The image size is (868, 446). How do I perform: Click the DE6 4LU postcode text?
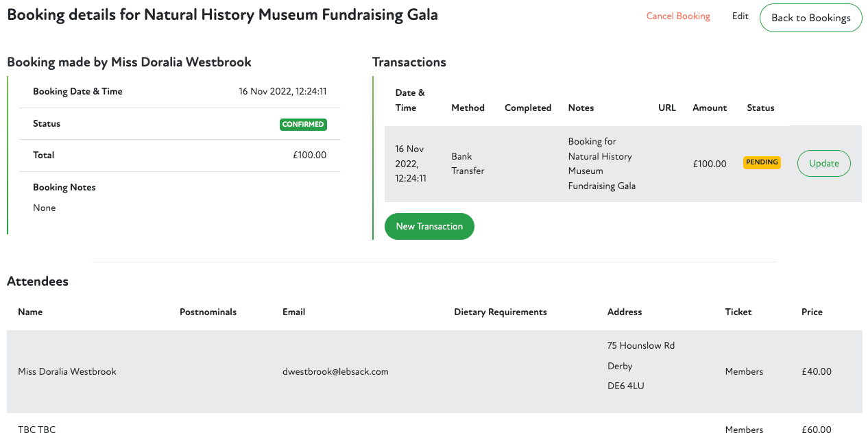pyautogui.click(x=626, y=386)
